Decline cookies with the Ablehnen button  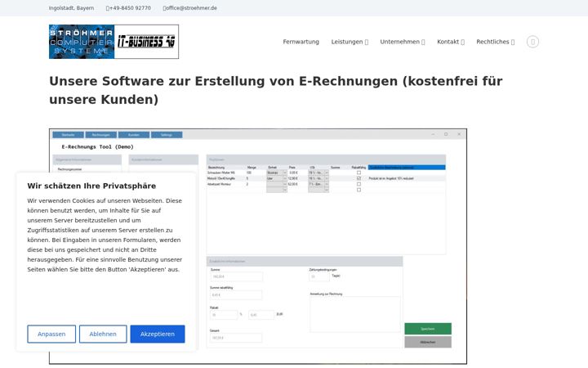pyautogui.click(x=103, y=334)
